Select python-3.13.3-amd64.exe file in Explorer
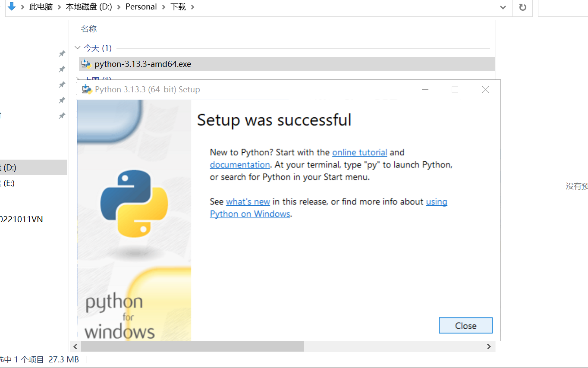Viewport: 588px width, 368px height. (287, 64)
